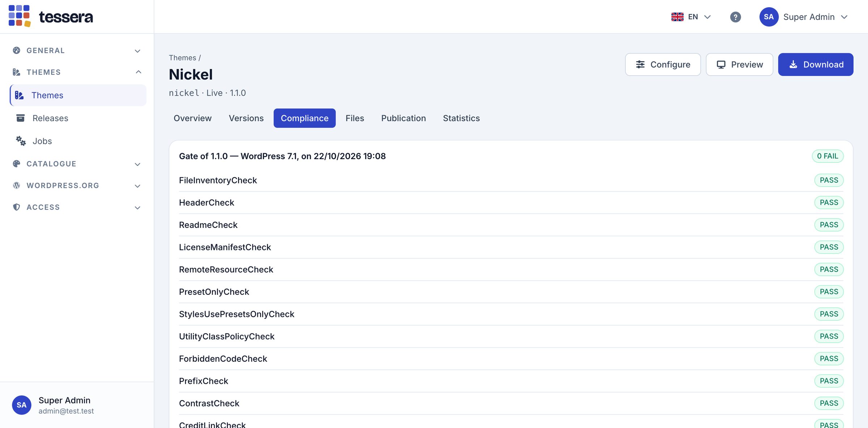This screenshot has width=868, height=428.
Task: Click the SA avatar in top bar
Action: tap(769, 17)
